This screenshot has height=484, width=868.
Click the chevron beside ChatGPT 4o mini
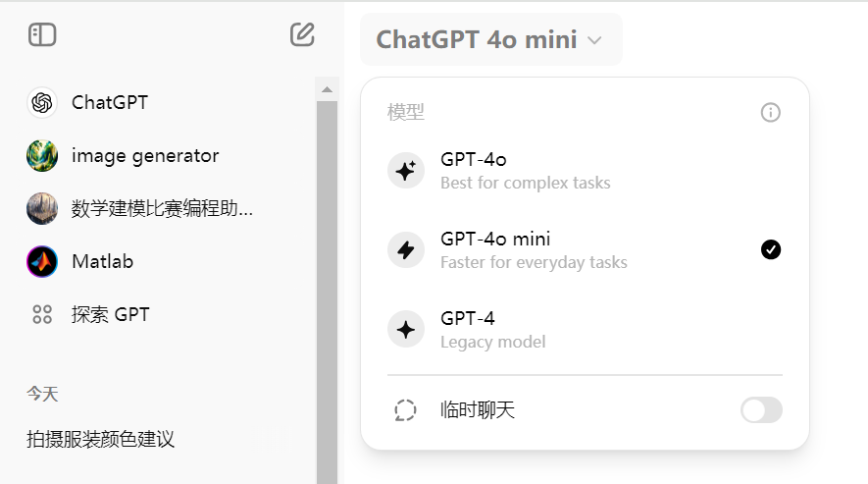point(594,40)
